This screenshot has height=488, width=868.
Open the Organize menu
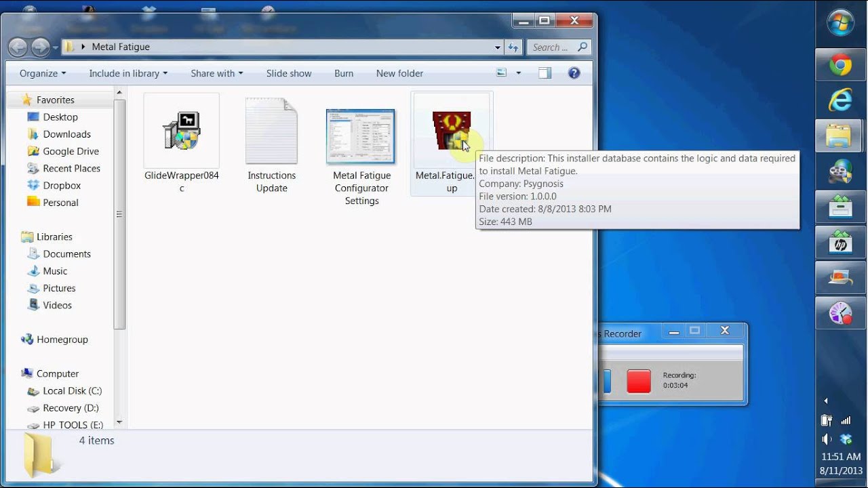[x=43, y=73]
